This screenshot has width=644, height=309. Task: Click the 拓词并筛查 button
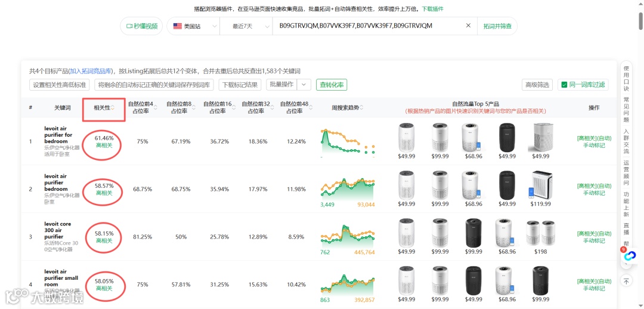[497, 26]
